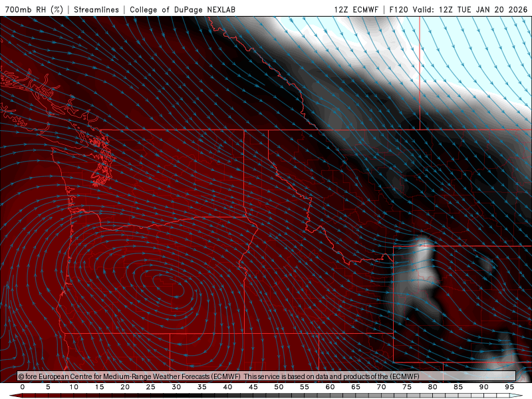Select the 'Streamlines' label in header

(96, 9)
